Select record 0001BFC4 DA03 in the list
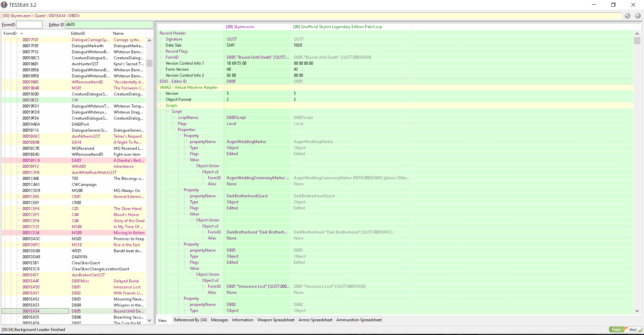 [x=74, y=160]
